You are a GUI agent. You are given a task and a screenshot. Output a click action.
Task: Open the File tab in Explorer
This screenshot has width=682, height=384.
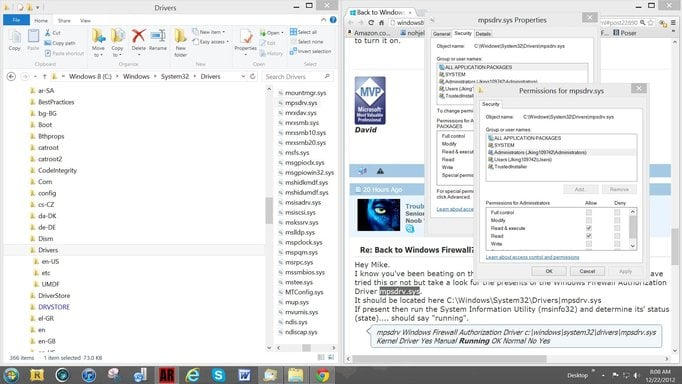(x=17, y=20)
